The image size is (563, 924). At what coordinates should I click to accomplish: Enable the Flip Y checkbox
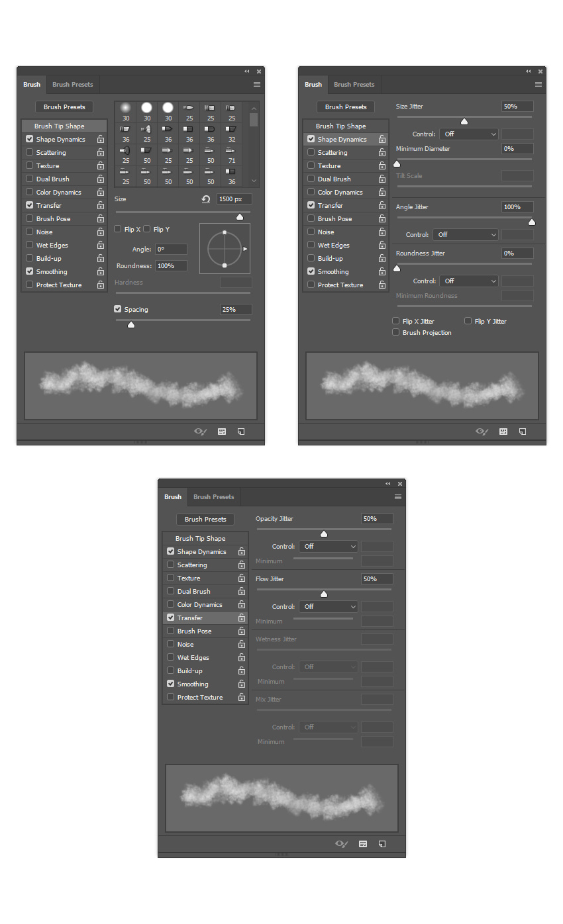tap(147, 229)
